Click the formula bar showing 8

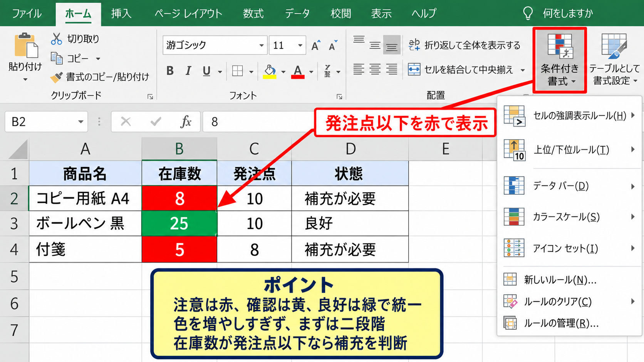[258, 122]
